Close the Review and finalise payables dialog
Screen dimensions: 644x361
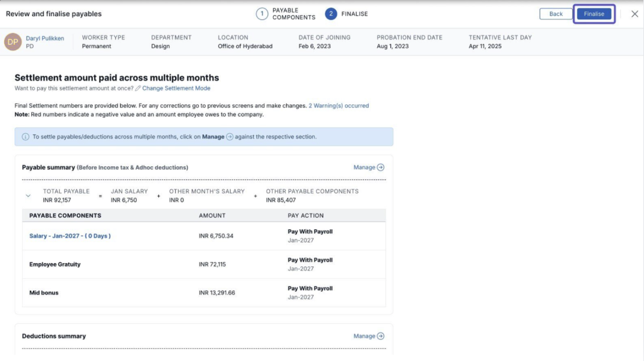tap(634, 14)
